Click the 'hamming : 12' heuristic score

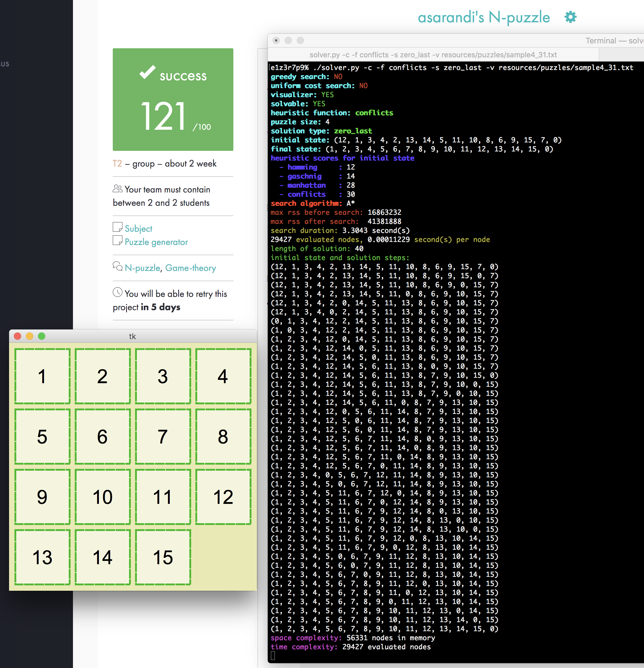(317, 167)
